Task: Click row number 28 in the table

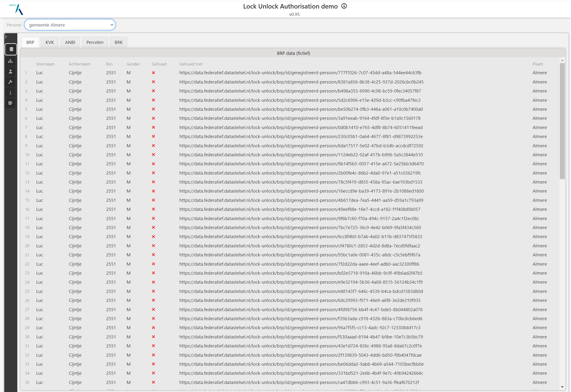Action: (x=27, y=318)
